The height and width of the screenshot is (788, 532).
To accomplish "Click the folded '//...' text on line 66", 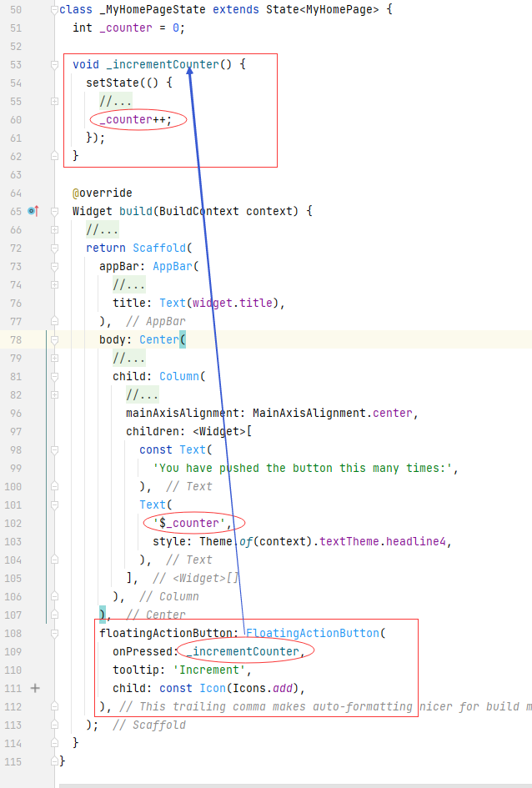I will coord(103,229).
